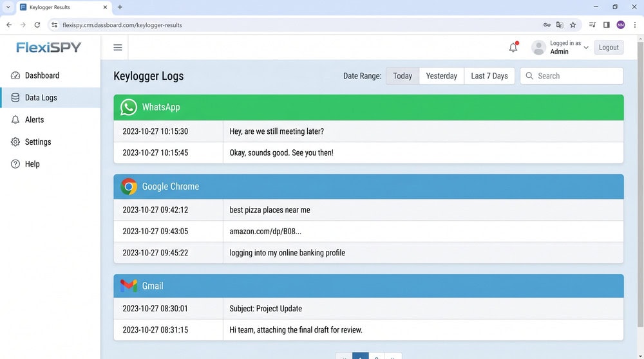Click the Alerts bell icon in the sidebar
Viewport: 644px width, 359px height.
tap(15, 120)
